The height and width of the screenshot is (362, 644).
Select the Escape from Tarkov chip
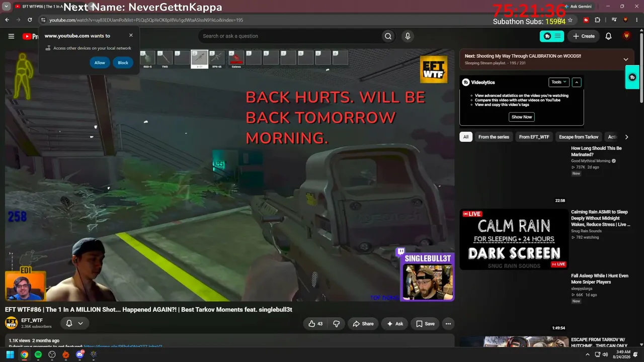pyautogui.click(x=579, y=137)
